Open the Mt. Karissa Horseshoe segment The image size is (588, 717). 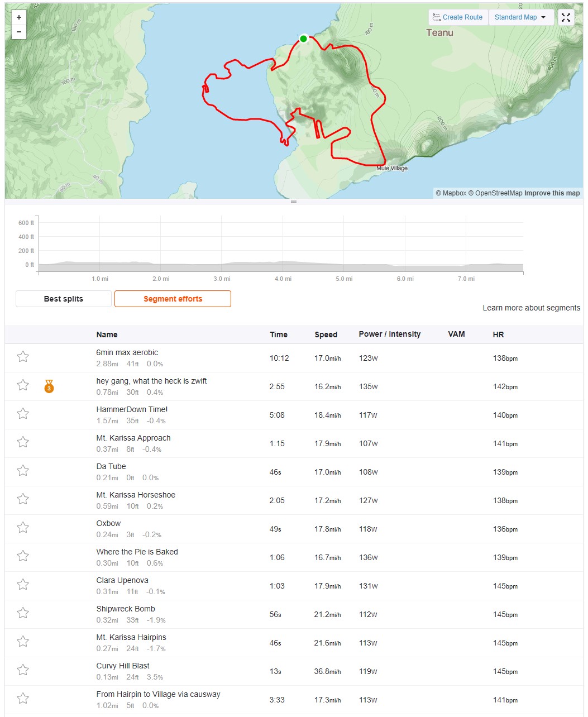[136, 495]
